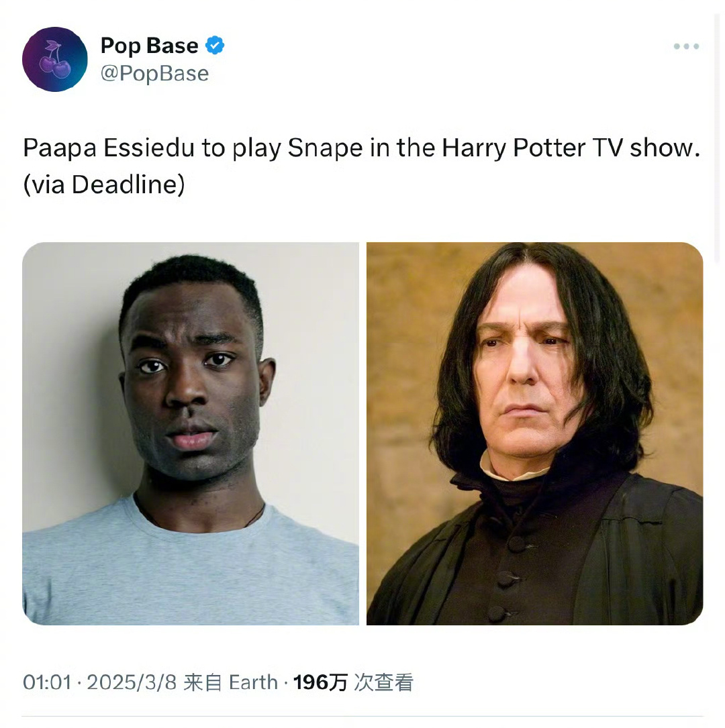725x728 pixels.
Task: Click the words TV show in the tweet
Action: point(645,148)
